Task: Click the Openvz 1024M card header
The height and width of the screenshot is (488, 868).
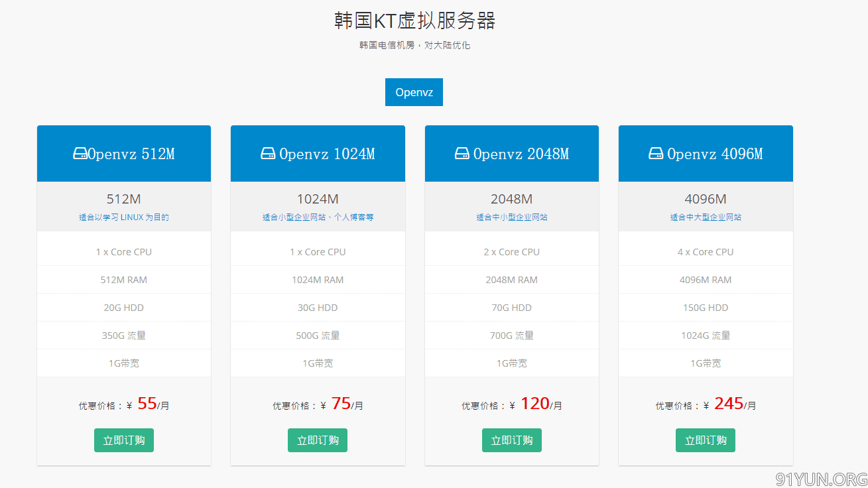Action: pyautogui.click(x=318, y=154)
